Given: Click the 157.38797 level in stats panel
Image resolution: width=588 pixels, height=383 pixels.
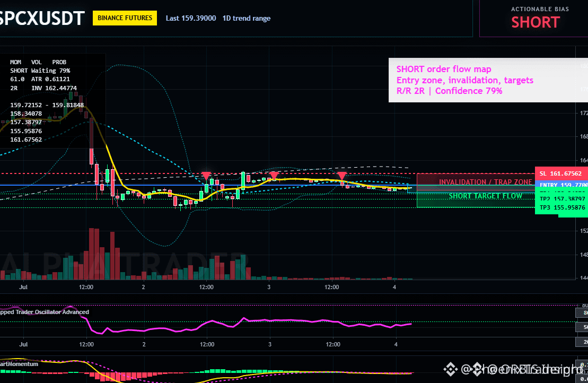Looking at the screenshot, I should tap(26, 123).
